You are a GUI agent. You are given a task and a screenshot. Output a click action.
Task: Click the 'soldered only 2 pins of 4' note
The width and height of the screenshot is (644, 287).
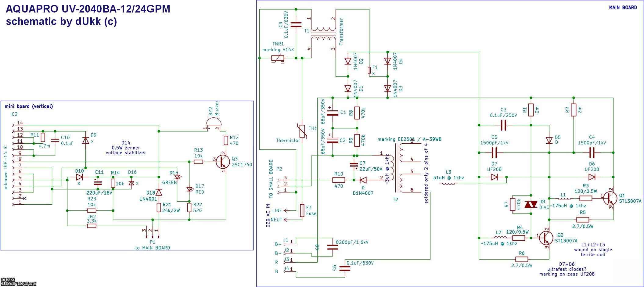point(426,173)
